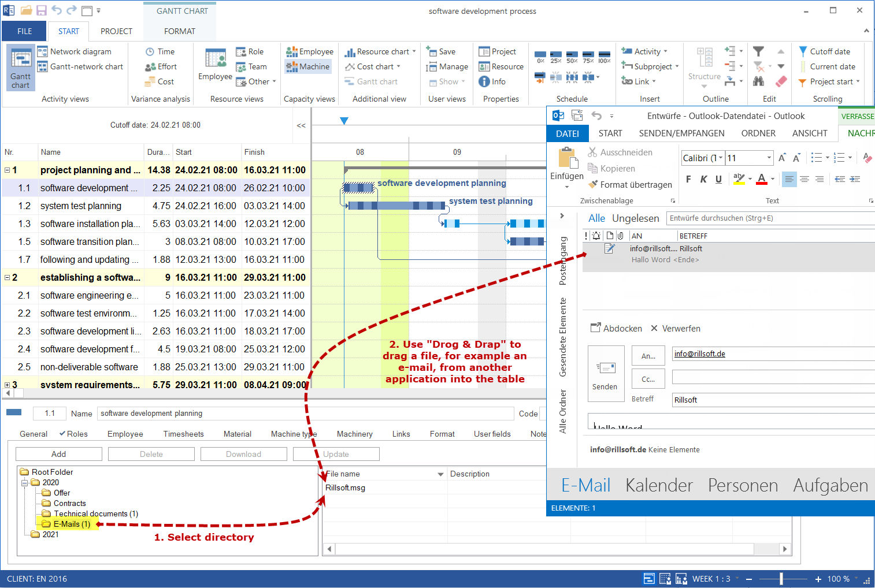Open Project properties

tap(497, 51)
